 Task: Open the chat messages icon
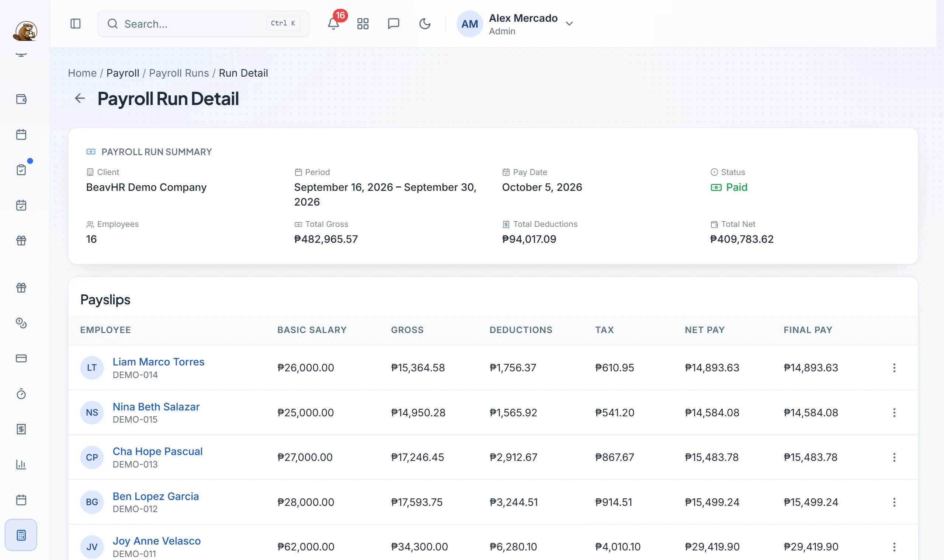click(393, 24)
